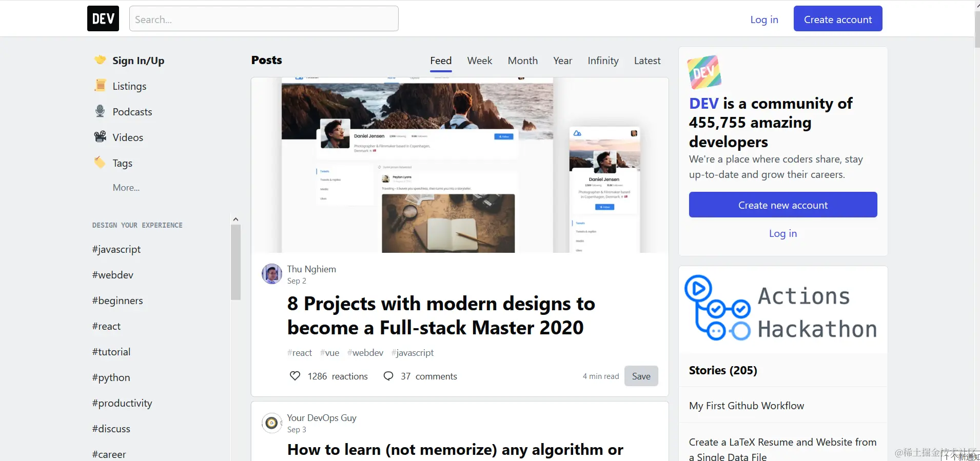Open Thu Nghiem author name
Screen dimensions: 980x461
pyautogui.click(x=311, y=269)
